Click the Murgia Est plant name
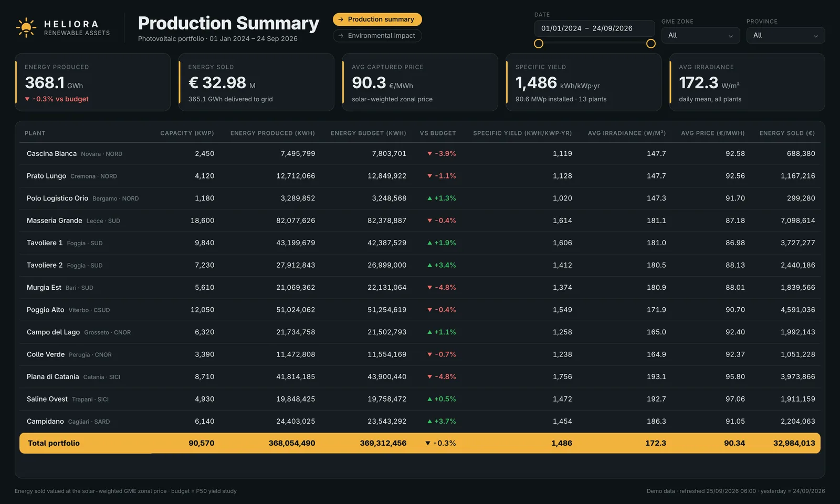840x504 pixels. coord(44,288)
